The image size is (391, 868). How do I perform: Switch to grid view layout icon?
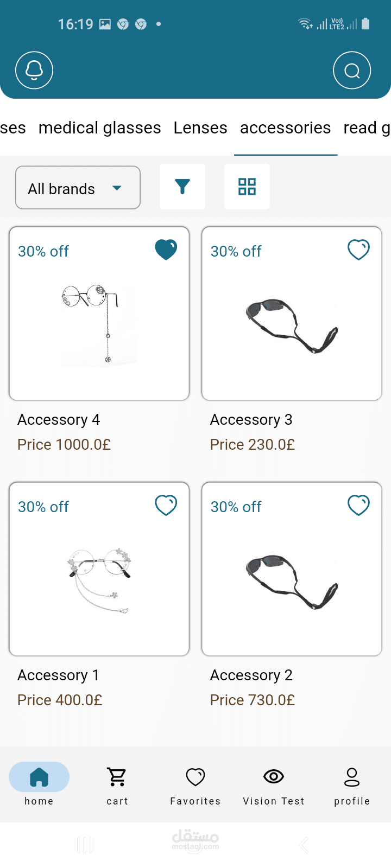(247, 187)
